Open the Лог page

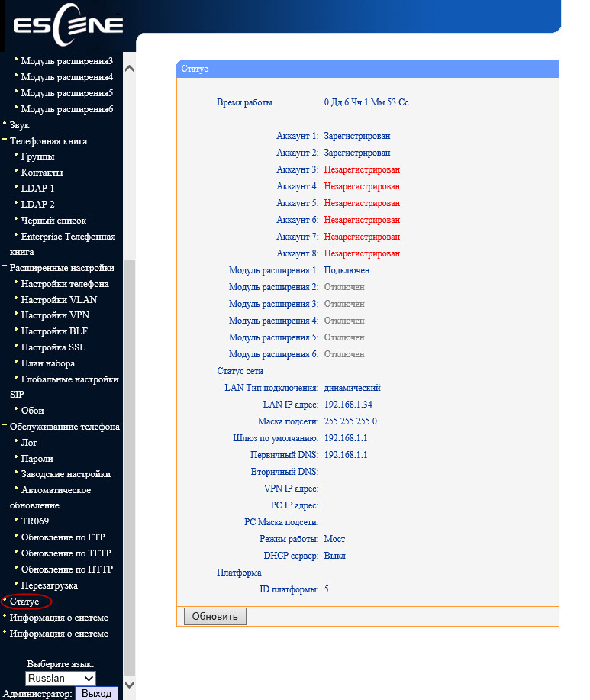click(29, 443)
